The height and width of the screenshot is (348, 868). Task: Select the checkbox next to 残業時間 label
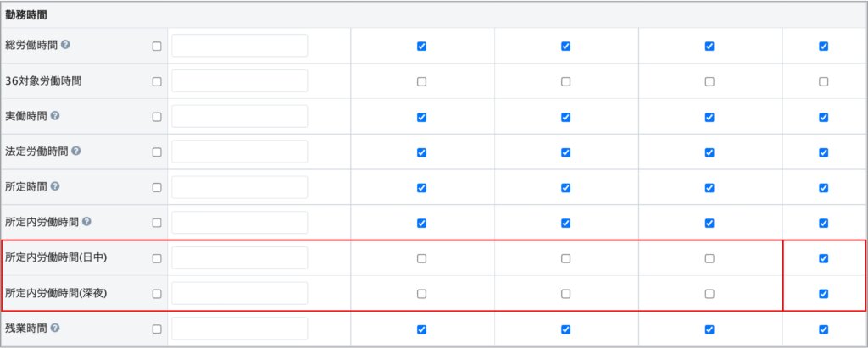(x=156, y=329)
